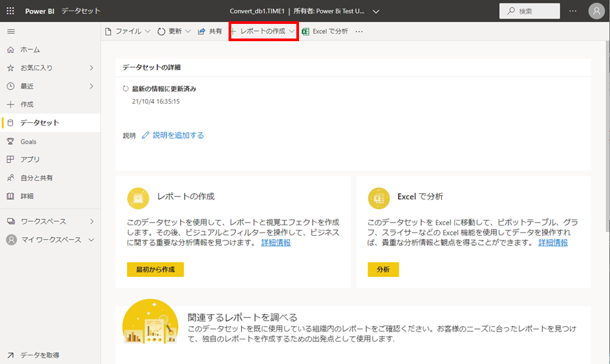The image size is (610, 364).
Task: Open 詳細 book icon in sidebar
Action: (x=27, y=196)
